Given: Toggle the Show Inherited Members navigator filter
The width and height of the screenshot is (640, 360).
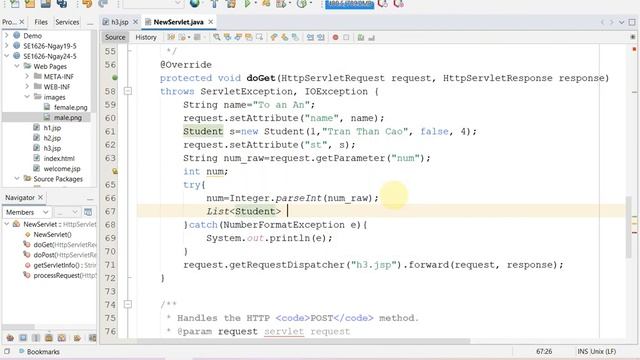Looking at the screenshot, I should (x=10, y=338).
